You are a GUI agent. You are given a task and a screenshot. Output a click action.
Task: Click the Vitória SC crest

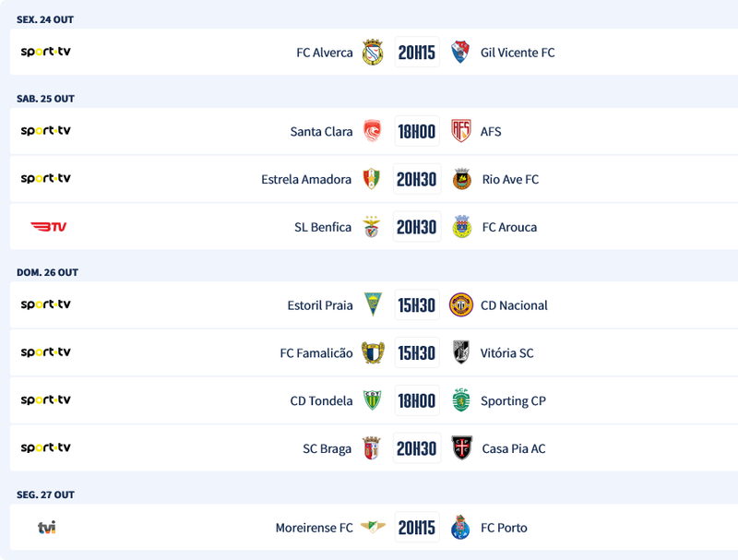pyautogui.click(x=461, y=352)
